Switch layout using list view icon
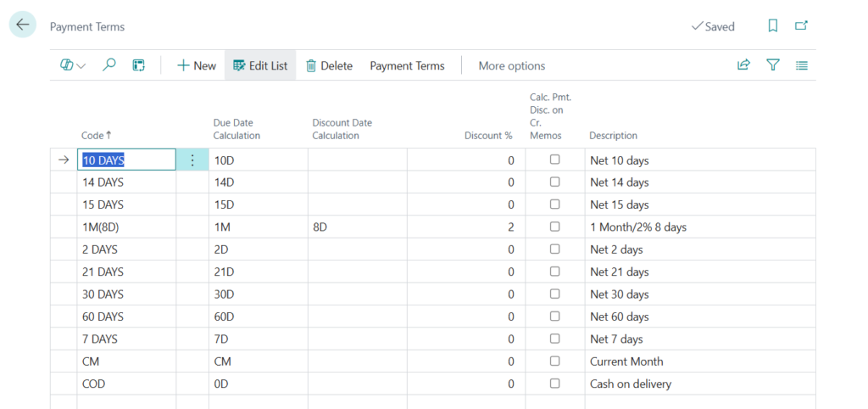Image resolution: width=868 pixels, height=409 pixels. click(x=802, y=65)
